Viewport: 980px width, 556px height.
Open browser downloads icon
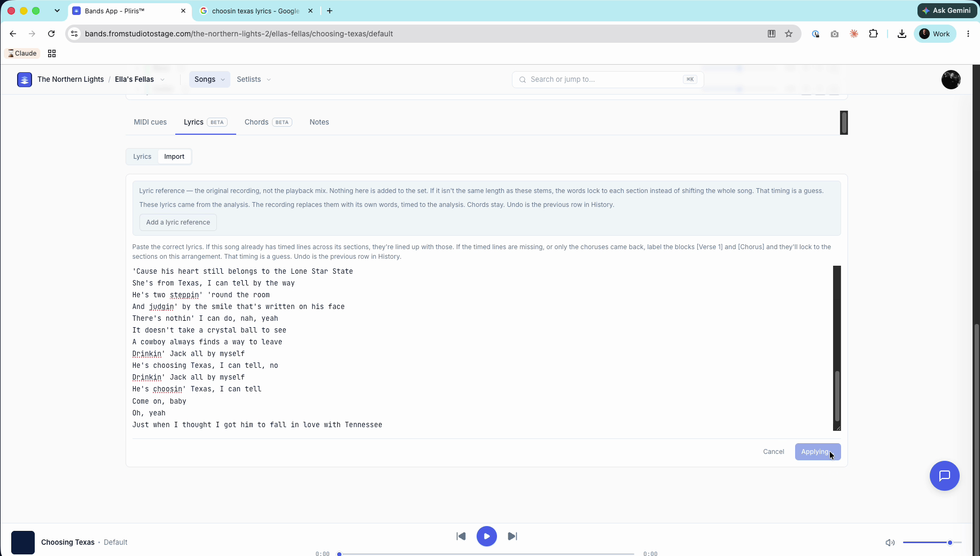(902, 34)
